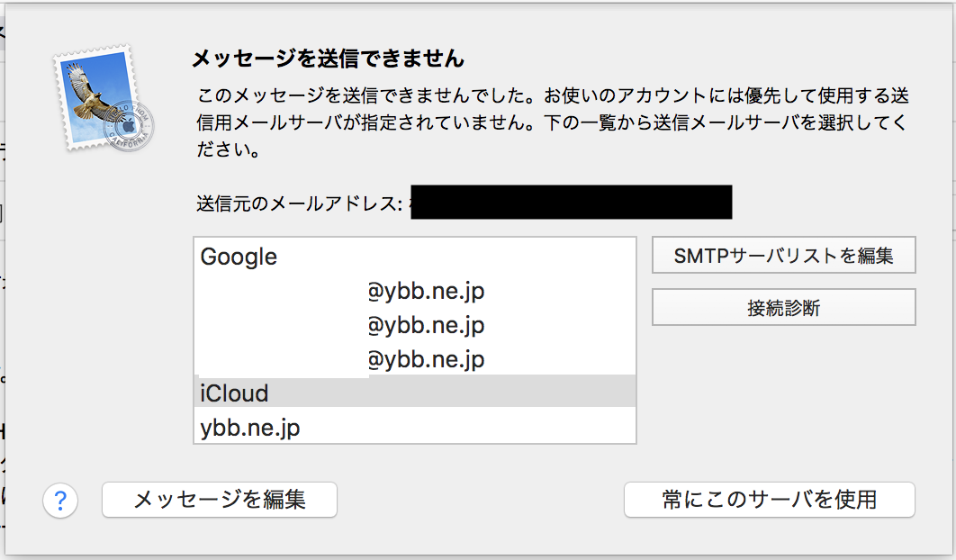Click the 常にこのサーバを使用 button
This screenshot has width=956, height=560.
tap(769, 499)
